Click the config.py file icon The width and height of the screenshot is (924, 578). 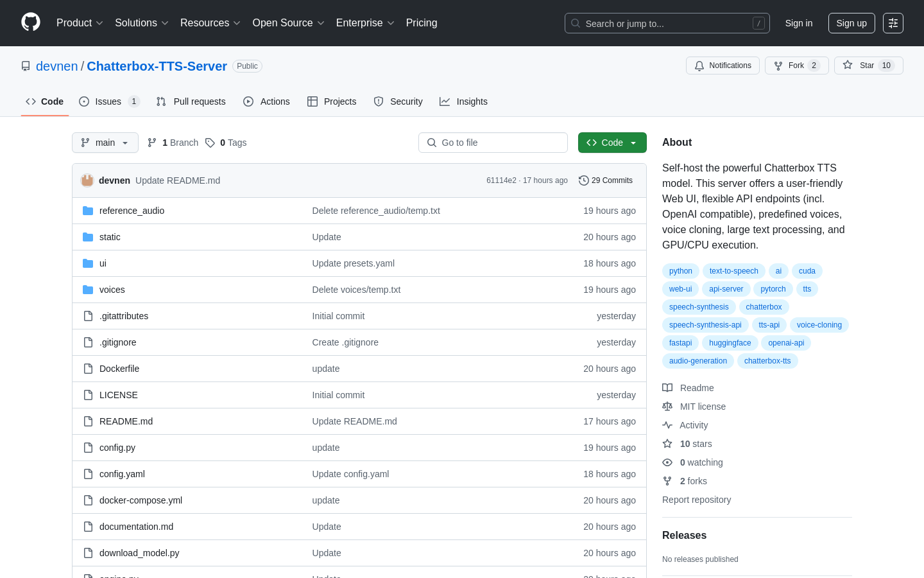point(88,448)
